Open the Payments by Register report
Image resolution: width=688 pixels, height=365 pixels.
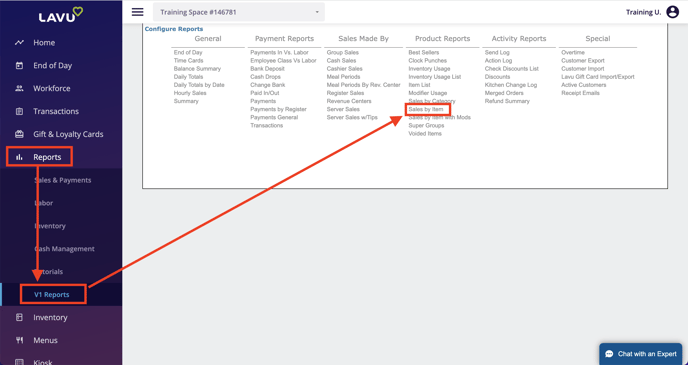click(x=279, y=109)
